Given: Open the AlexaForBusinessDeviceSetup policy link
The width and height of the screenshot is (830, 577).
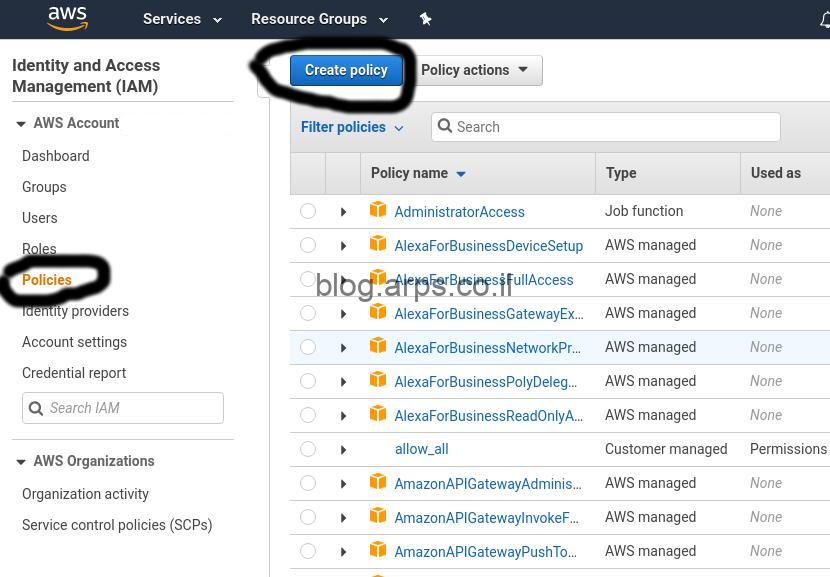Looking at the screenshot, I should tap(489, 246).
